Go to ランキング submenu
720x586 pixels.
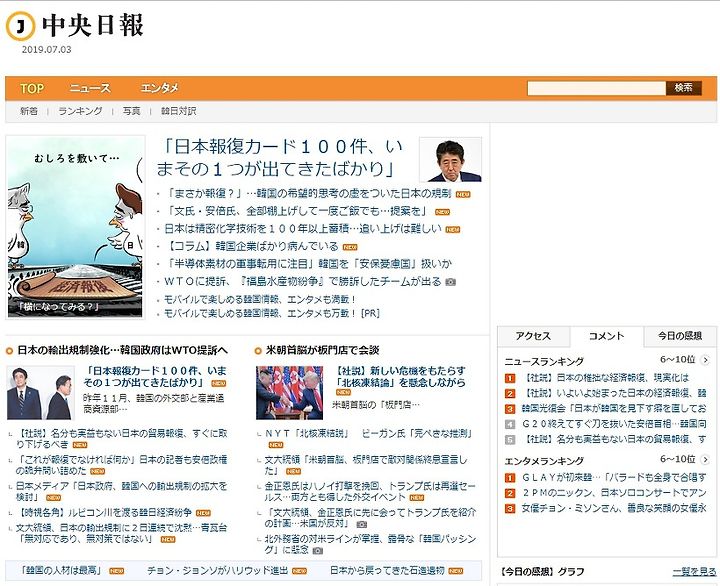[80, 111]
